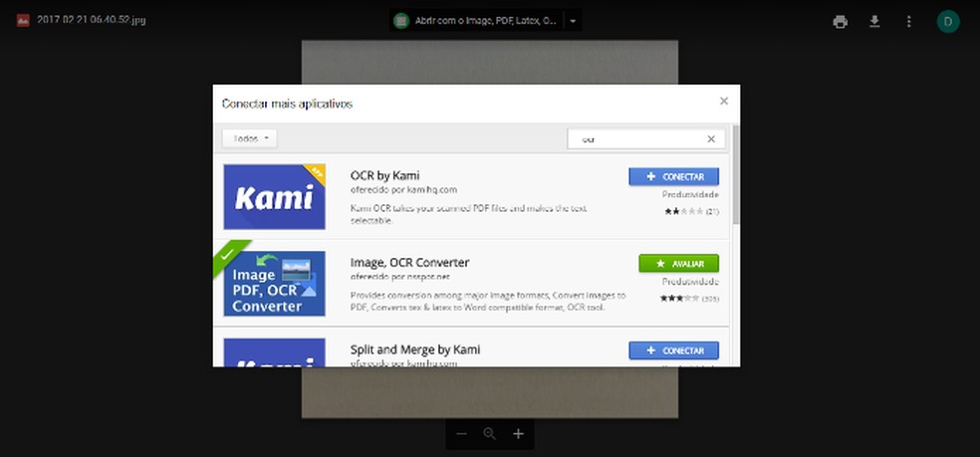Connect Split and Merge by Kami

pyautogui.click(x=673, y=350)
